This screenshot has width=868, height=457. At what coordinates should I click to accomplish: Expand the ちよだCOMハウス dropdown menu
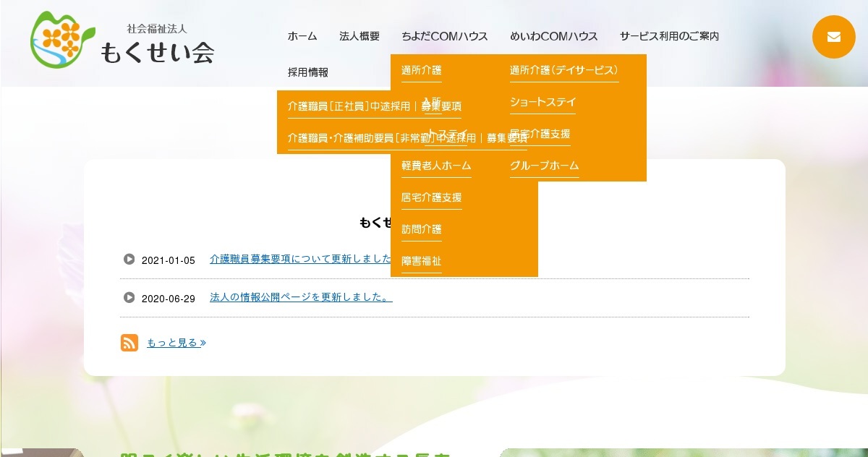pyautogui.click(x=444, y=36)
